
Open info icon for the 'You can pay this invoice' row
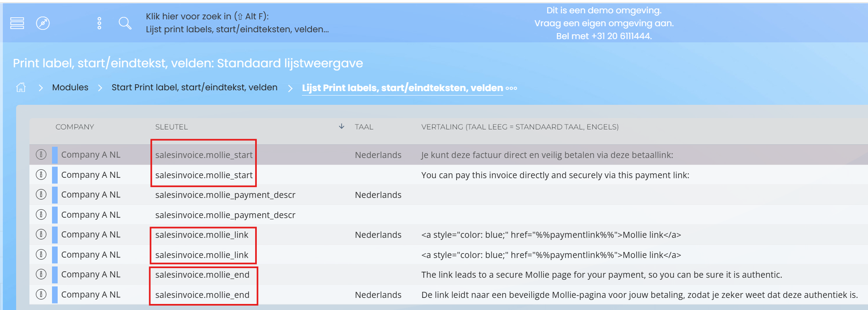(x=41, y=175)
